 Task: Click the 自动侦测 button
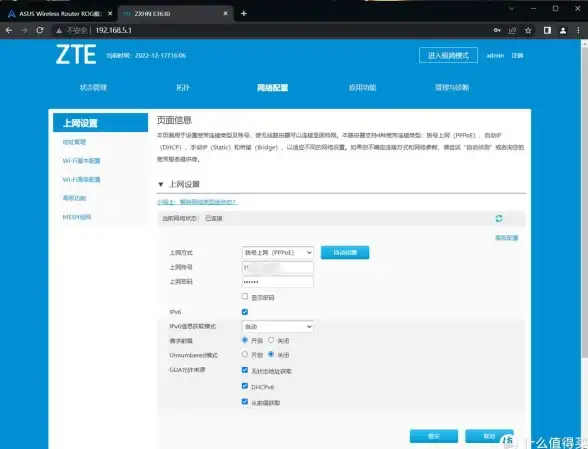point(345,252)
